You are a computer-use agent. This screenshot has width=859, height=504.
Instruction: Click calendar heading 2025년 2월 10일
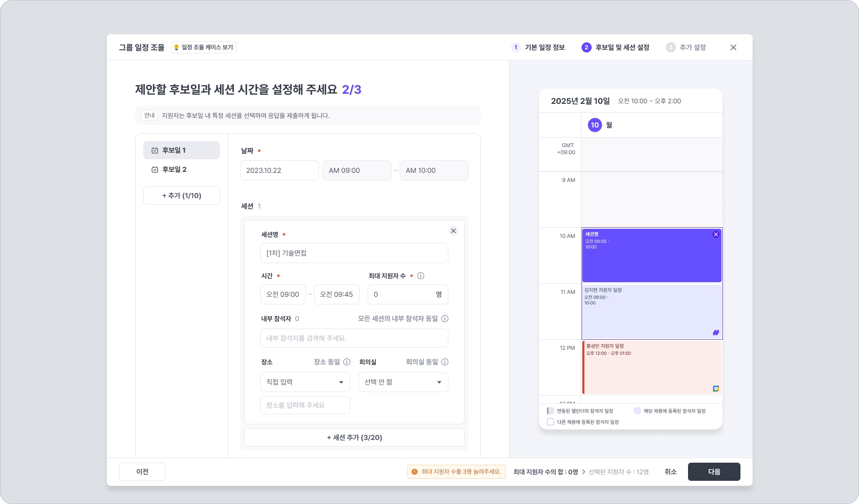pyautogui.click(x=581, y=101)
